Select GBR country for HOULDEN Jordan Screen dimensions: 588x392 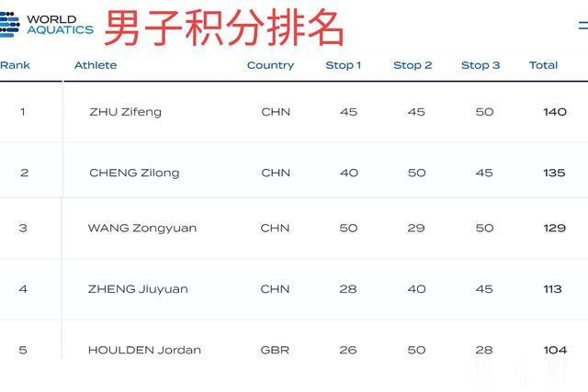pyautogui.click(x=275, y=350)
